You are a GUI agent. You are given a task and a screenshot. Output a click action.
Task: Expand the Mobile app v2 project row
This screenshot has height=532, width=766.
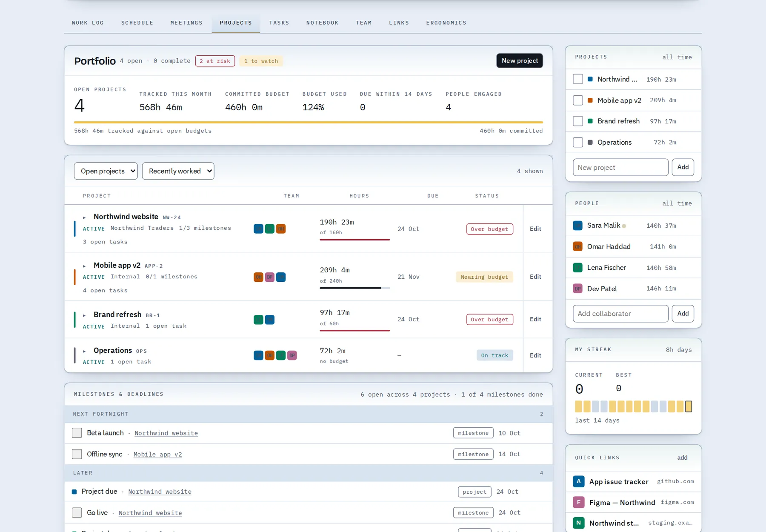[84, 266]
